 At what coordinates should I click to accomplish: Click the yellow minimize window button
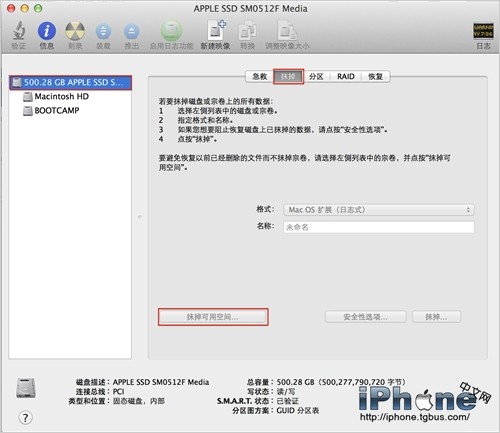point(25,8)
